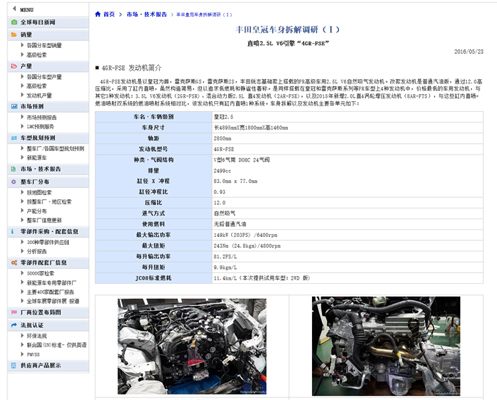Open 高级检索 under the 销量 section
Screen dimensions: 497x400
tap(37, 55)
